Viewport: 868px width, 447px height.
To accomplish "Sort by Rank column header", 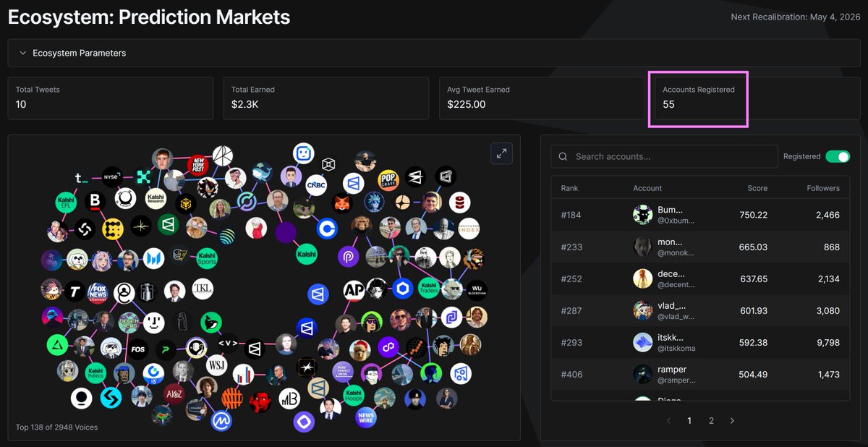I will [x=570, y=188].
